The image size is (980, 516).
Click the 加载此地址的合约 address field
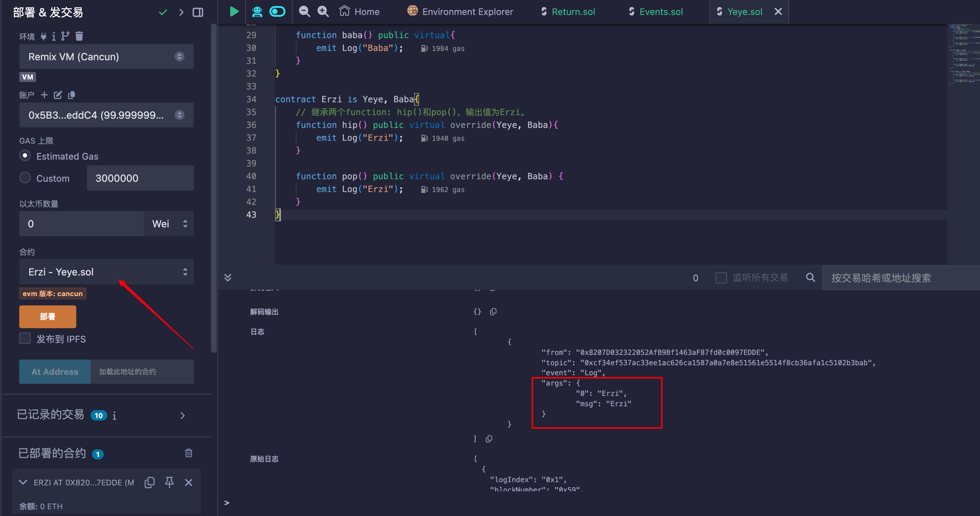(x=142, y=372)
